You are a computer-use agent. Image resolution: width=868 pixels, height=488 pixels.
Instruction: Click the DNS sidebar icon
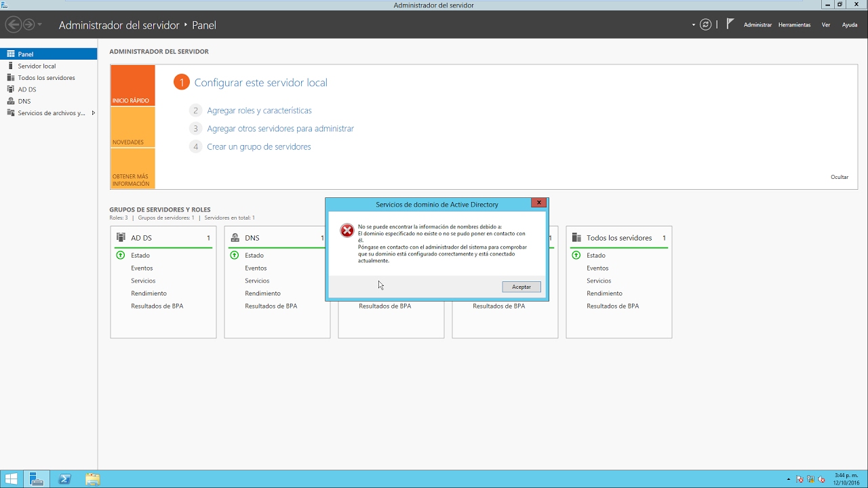(x=11, y=101)
